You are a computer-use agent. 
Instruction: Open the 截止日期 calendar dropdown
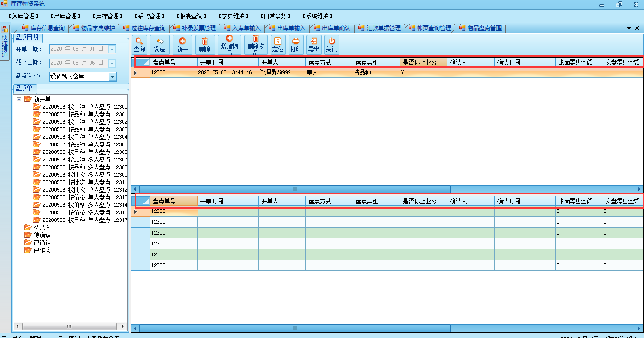[x=112, y=63]
